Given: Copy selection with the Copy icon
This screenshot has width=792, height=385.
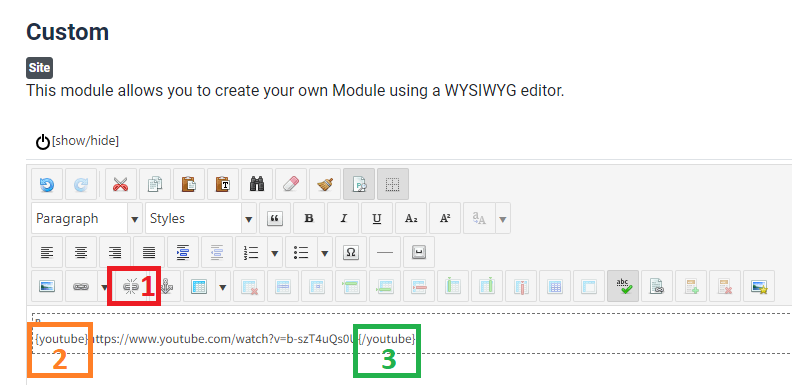Looking at the screenshot, I should pos(155,184).
